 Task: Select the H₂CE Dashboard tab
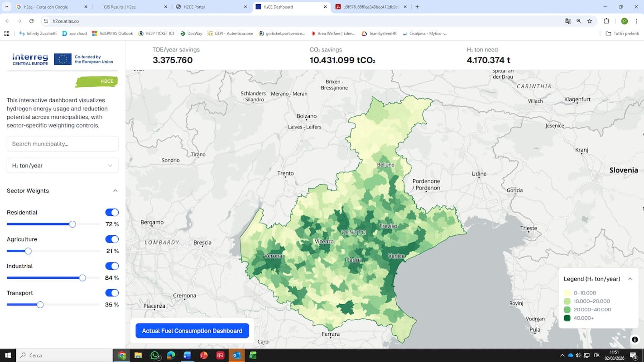coord(291,7)
